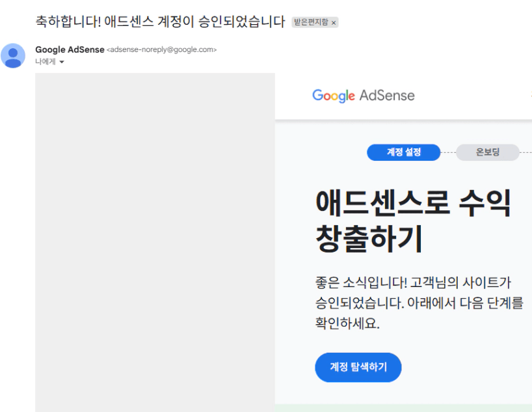Click the paragraph starting with 좋은 소식입니다!
This screenshot has width=532, height=412.
(419, 303)
